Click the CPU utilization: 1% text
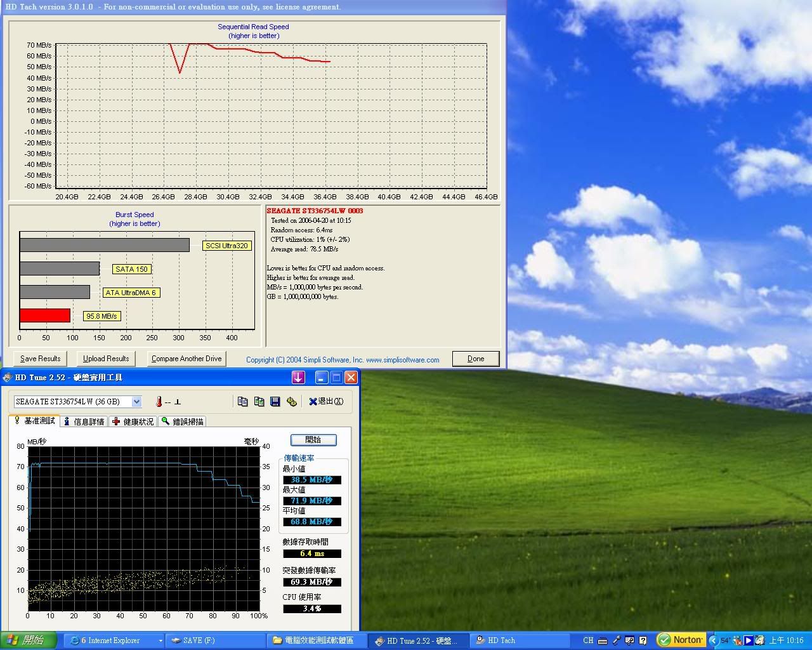Image resolution: width=812 pixels, height=650 pixels. point(310,240)
